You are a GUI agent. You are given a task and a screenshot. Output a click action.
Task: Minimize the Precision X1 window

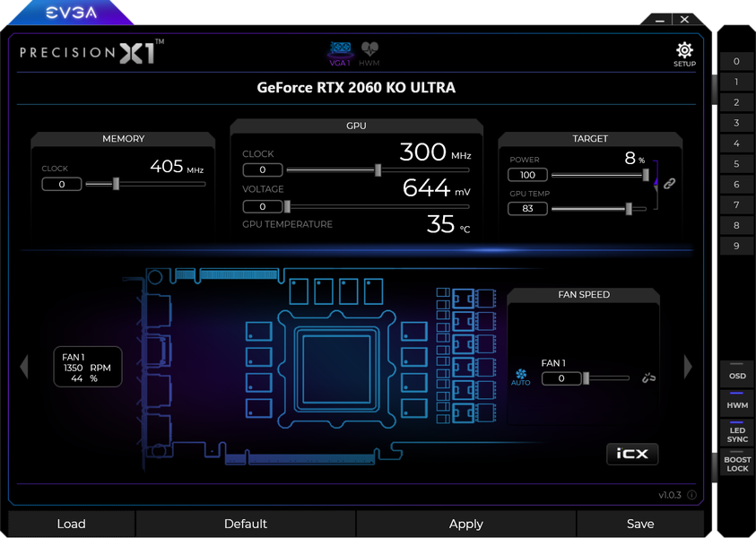pos(660,20)
